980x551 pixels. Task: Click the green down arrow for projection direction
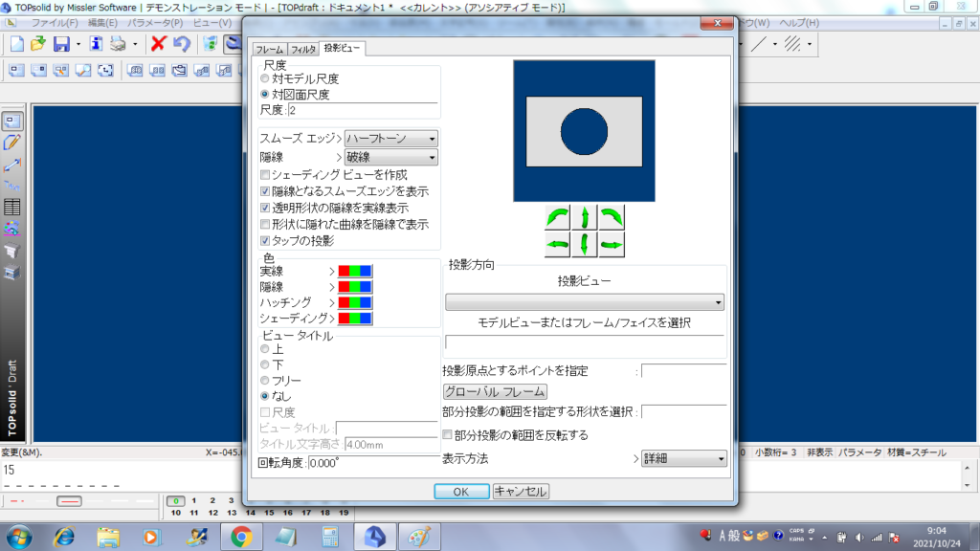[585, 244]
